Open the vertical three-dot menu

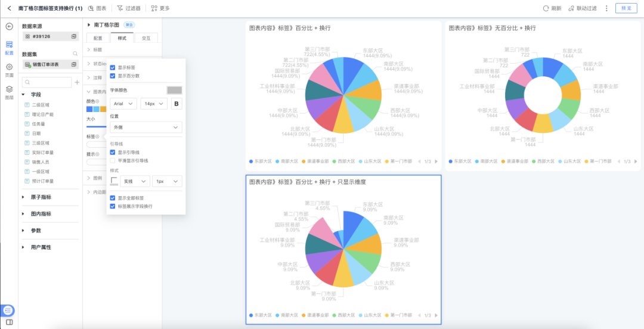pyautogui.click(x=606, y=8)
